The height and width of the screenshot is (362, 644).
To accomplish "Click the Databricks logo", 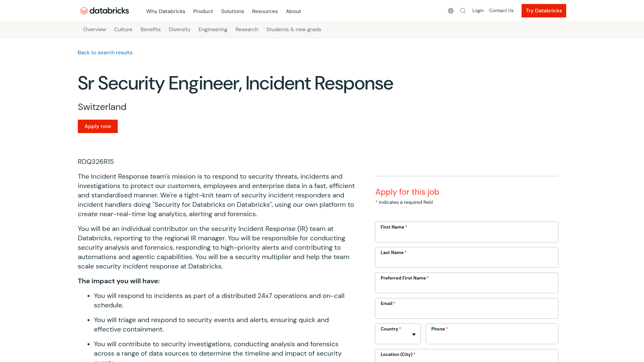I will pyautogui.click(x=105, y=11).
